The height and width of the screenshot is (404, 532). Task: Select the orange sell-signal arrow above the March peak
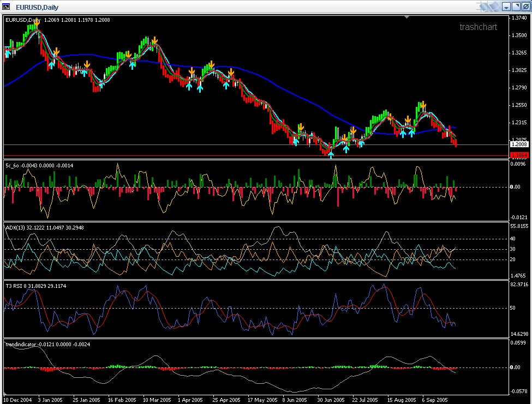154,40
